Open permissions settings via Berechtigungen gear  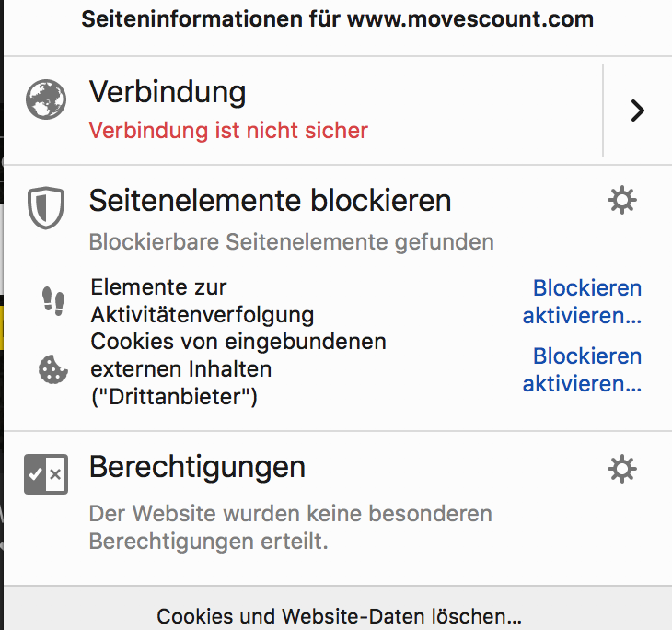[622, 469]
